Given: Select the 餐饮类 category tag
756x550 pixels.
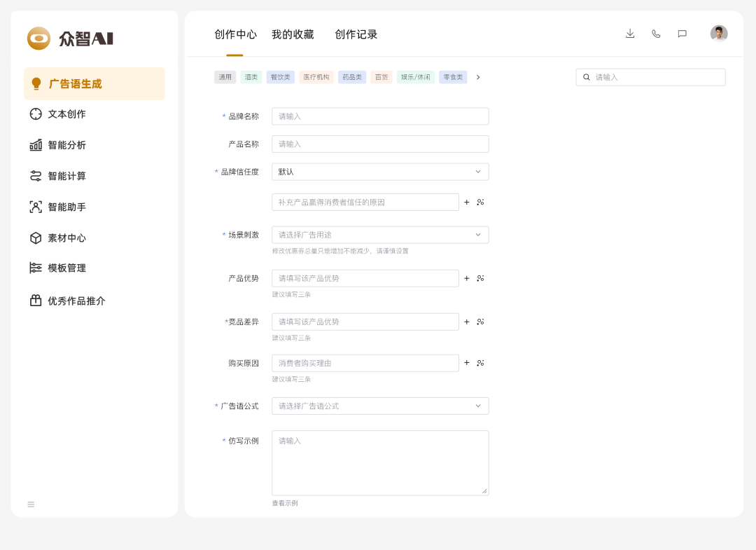Looking at the screenshot, I should (x=281, y=77).
